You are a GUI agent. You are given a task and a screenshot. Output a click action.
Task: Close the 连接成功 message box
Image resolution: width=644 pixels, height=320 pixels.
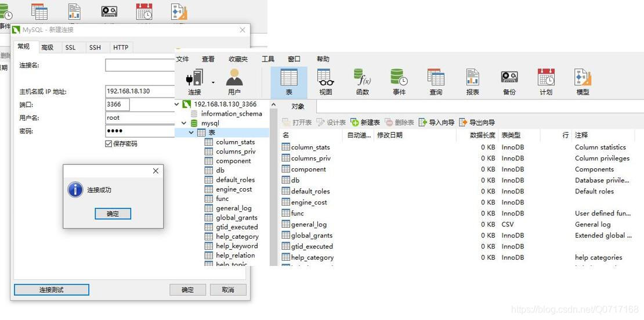click(155, 171)
